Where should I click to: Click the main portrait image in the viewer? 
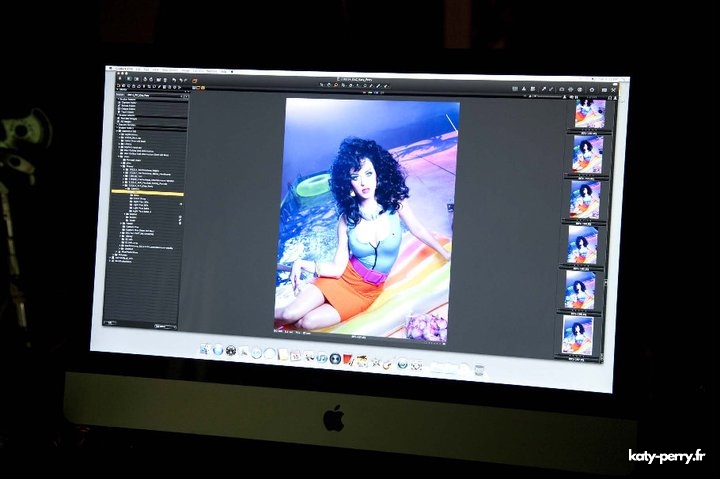(x=367, y=218)
